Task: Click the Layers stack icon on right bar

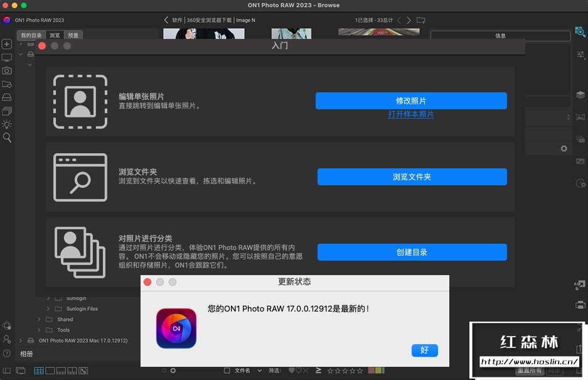Action: [x=580, y=95]
